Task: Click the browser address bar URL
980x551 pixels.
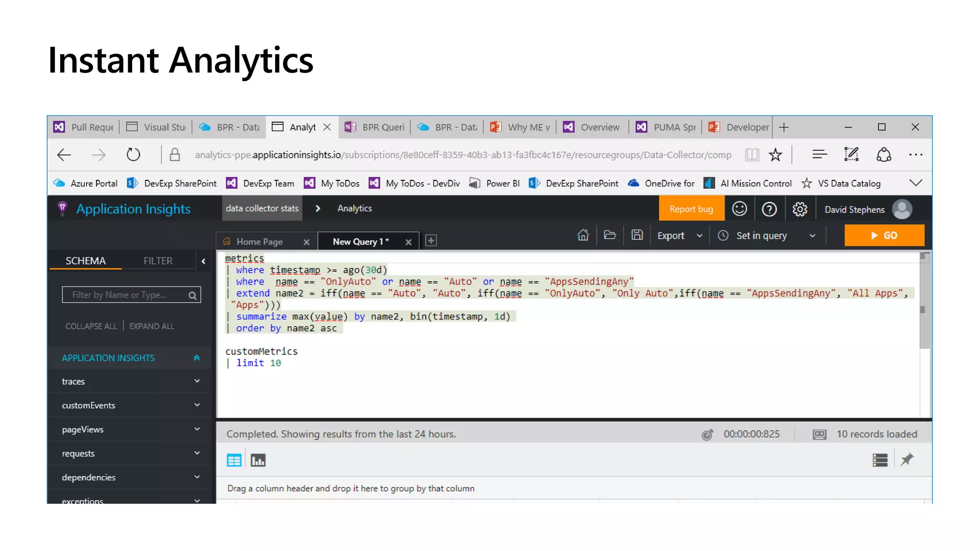Action: [463, 154]
